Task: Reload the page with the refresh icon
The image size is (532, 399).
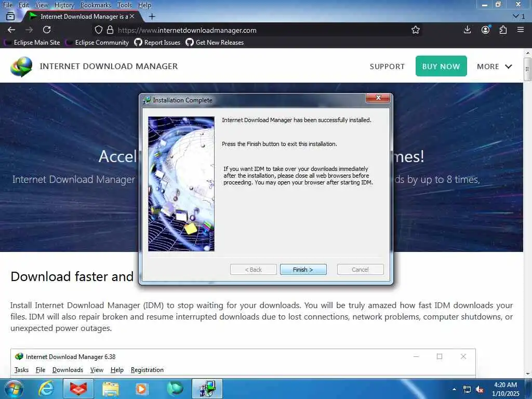Action: (47, 30)
